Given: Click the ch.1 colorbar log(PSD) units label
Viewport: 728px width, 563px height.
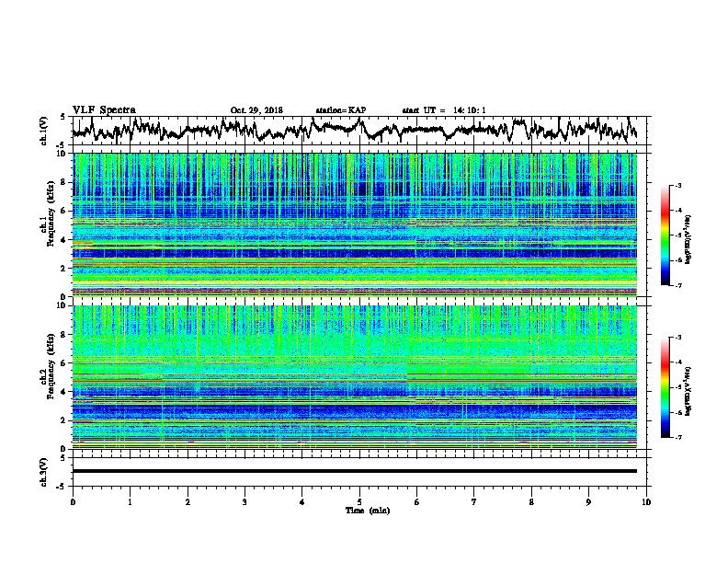Looking at the screenshot, I should pos(688,239).
